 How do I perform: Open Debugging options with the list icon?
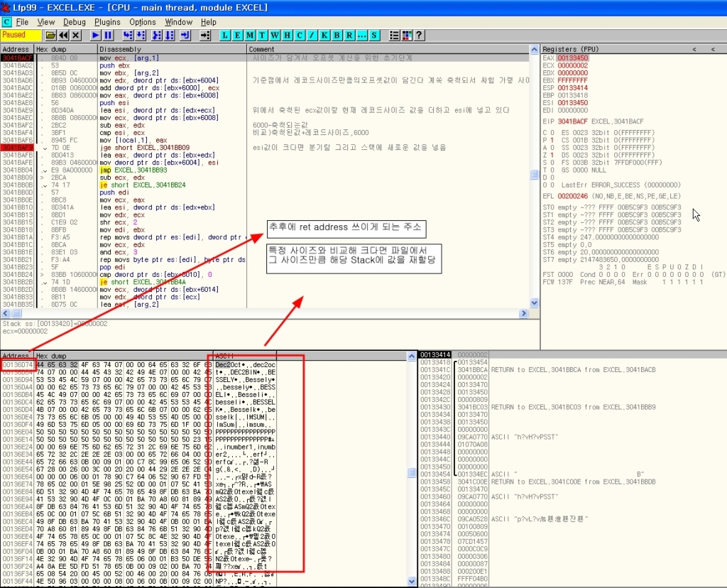pos(394,36)
